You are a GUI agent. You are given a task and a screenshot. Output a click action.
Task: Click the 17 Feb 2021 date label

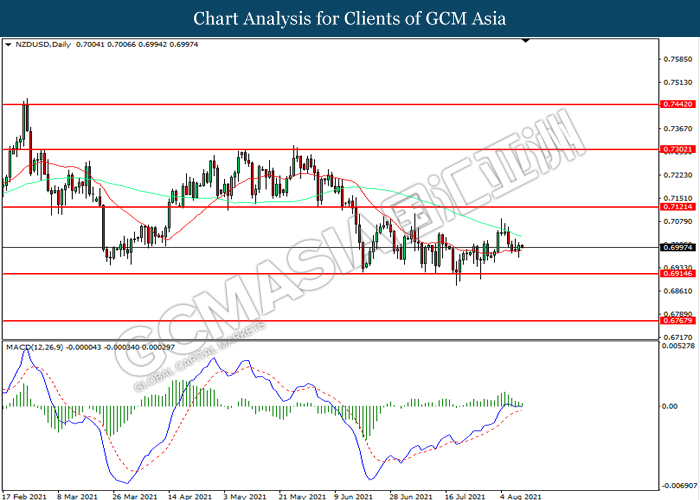coord(26,494)
